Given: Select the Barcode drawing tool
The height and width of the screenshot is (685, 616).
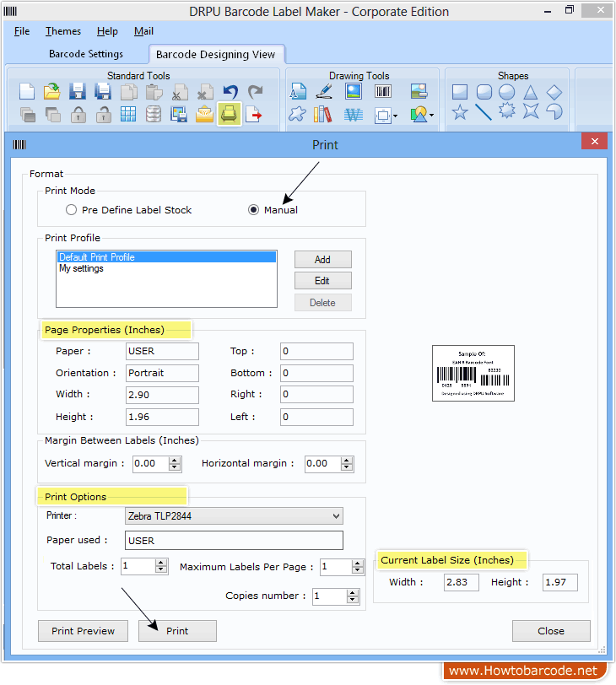Looking at the screenshot, I should (x=383, y=92).
